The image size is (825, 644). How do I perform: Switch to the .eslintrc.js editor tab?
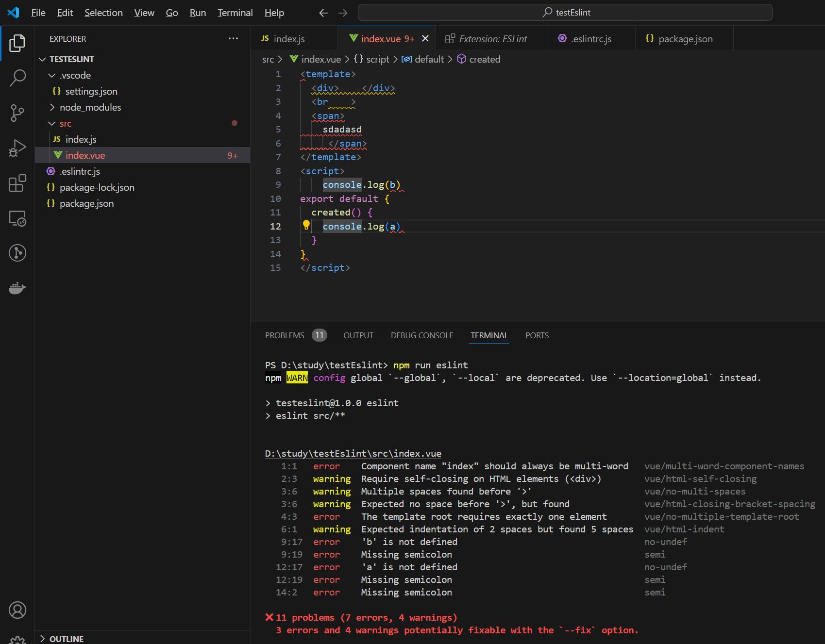pyautogui.click(x=591, y=39)
